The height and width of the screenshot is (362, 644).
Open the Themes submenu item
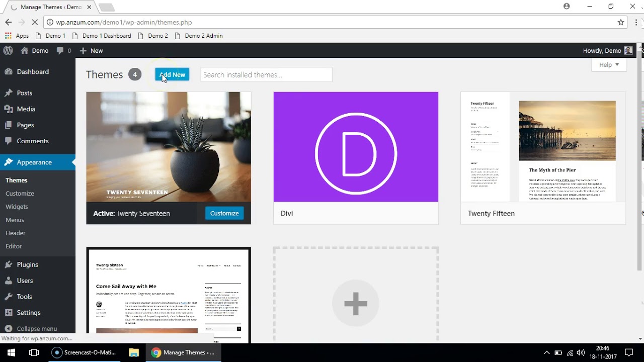point(17,180)
